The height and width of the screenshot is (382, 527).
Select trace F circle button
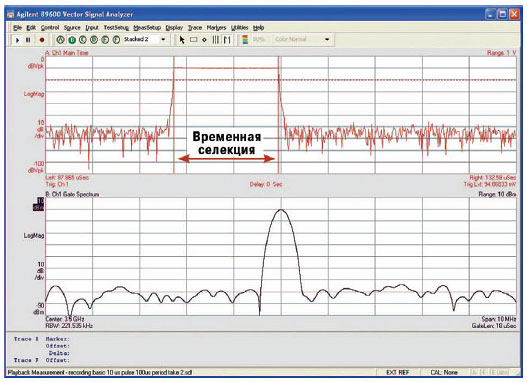pyautogui.click(x=116, y=40)
